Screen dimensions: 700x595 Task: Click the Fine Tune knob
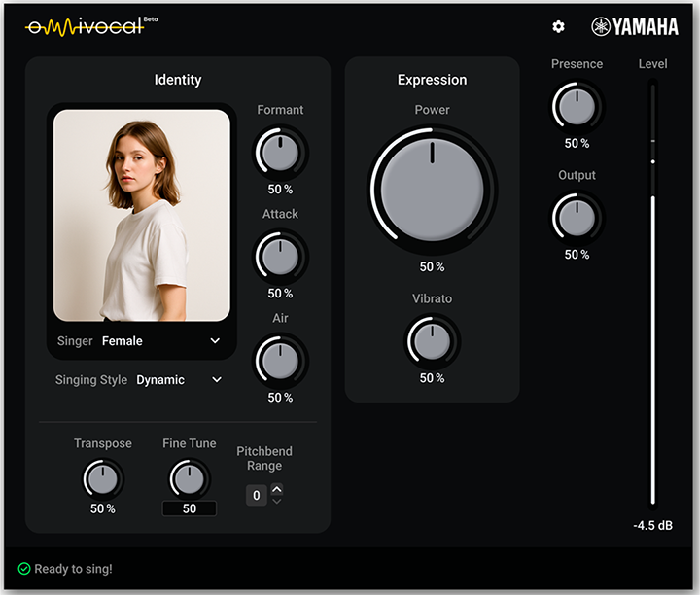[189, 478]
